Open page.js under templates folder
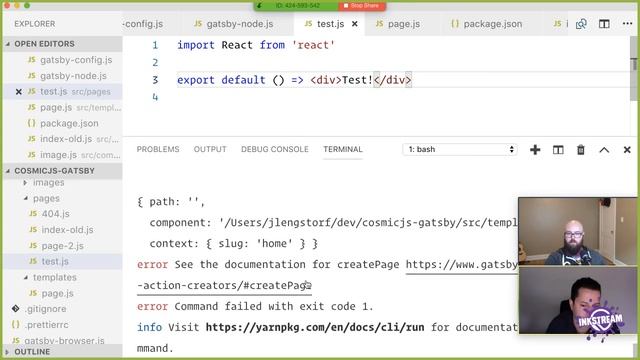The width and height of the screenshot is (640, 360). [57, 293]
